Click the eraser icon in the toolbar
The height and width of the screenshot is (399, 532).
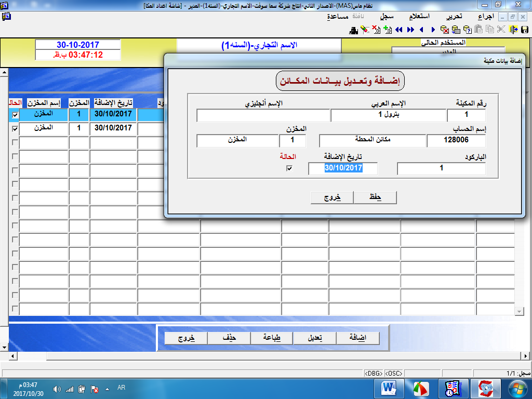click(365, 30)
